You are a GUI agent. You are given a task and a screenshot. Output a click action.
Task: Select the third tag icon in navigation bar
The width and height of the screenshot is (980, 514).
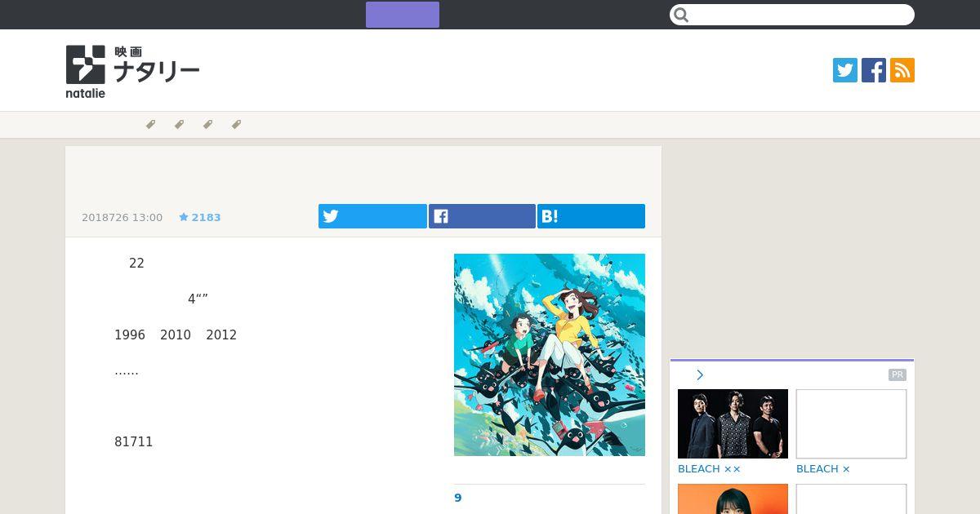click(207, 125)
